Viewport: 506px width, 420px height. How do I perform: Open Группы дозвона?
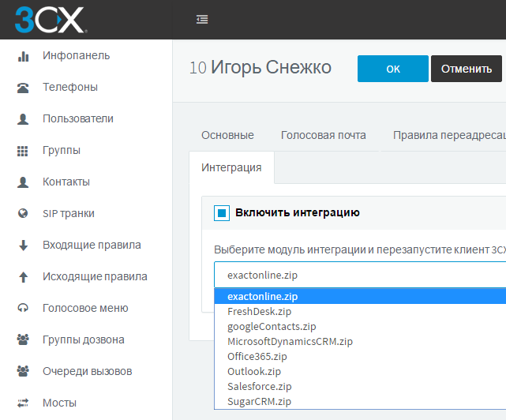click(x=83, y=339)
